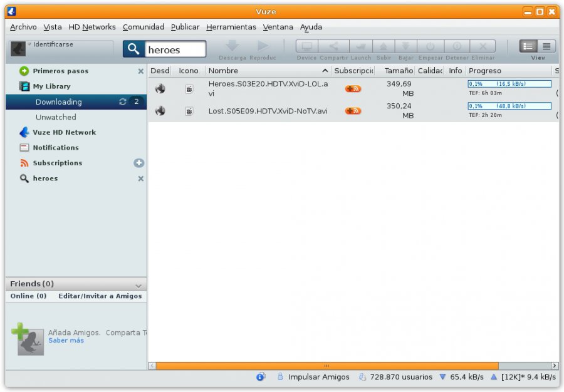This screenshot has height=392, width=564.
Task: Click Online (0) friends filter
Action: (x=28, y=296)
